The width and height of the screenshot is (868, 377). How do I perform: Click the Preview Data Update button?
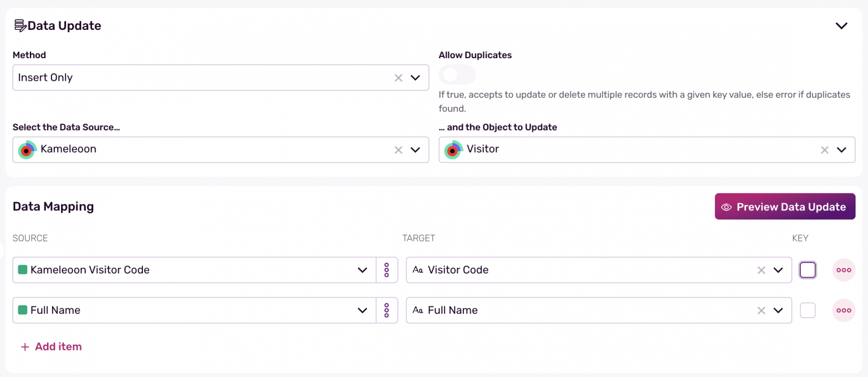(784, 207)
